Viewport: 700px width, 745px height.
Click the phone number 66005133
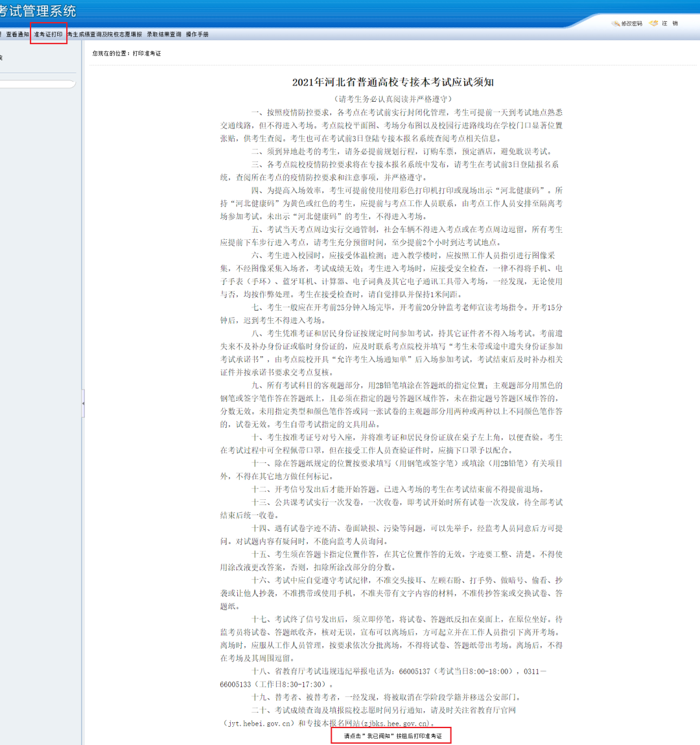[235, 684]
